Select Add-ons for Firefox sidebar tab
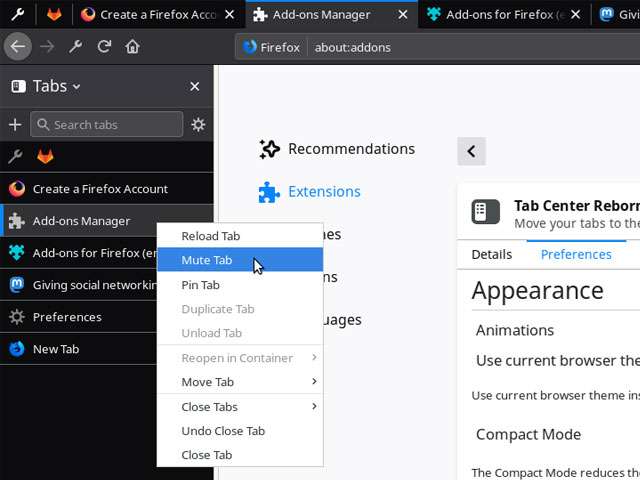The height and width of the screenshot is (480, 640). tap(78, 253)
